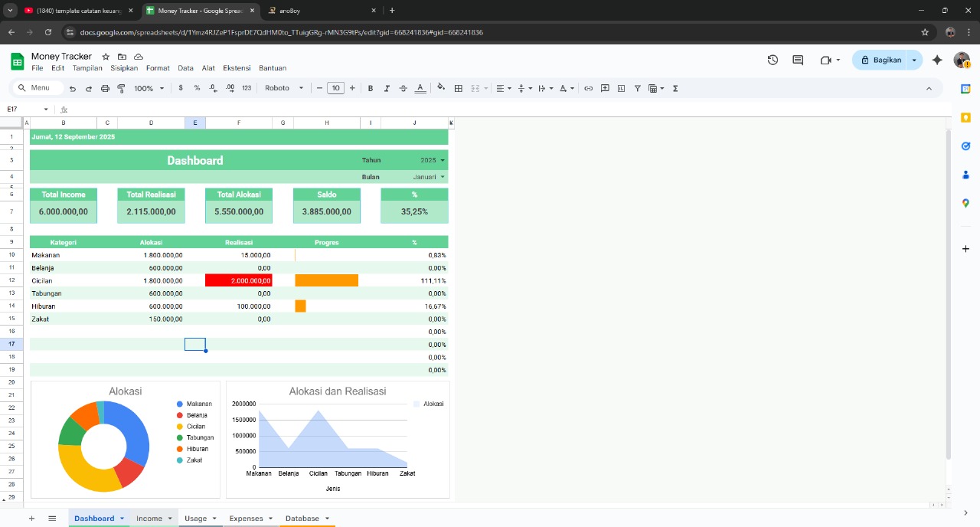Switch to the Expenses sheet tab
Viewport: 980px width, 527px height.
tap(246, 519)
